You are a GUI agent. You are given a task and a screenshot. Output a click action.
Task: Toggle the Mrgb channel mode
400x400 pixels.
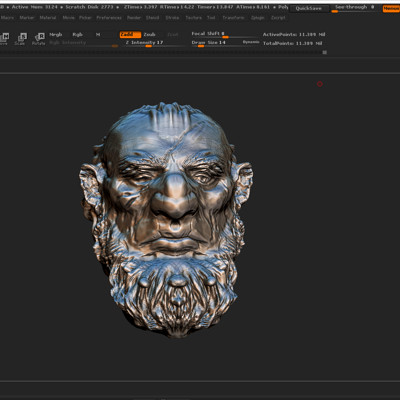pyautogui.click(x=56, y=35)
